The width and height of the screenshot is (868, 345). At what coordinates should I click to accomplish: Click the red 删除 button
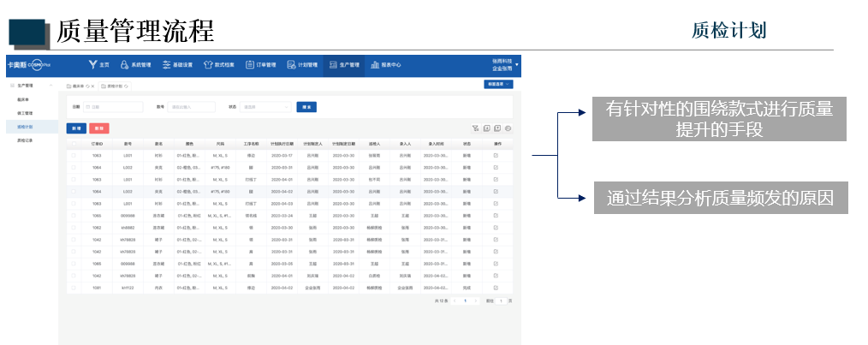coord(99,128)
